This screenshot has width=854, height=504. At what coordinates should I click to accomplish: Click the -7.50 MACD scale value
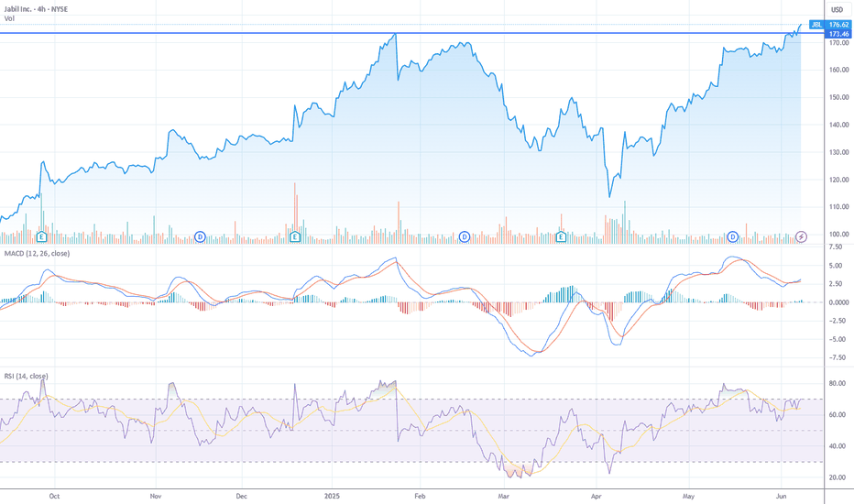pyautogui.click(x=838, y=358)
